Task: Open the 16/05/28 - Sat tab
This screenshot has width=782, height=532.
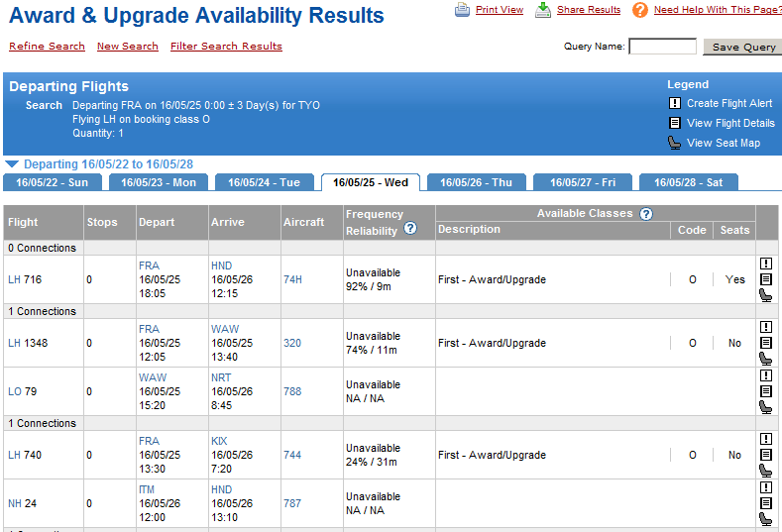Action: click(688, 182)
